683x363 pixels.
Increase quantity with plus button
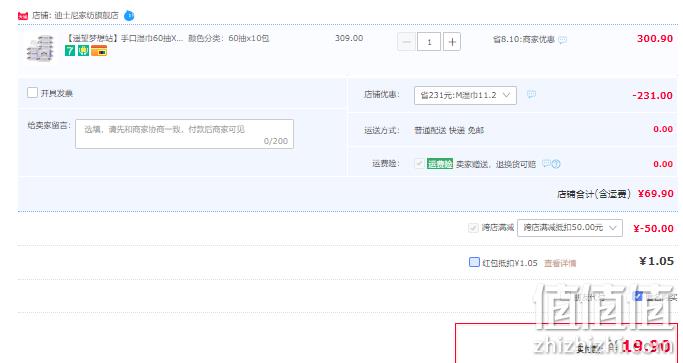point(452,42)
